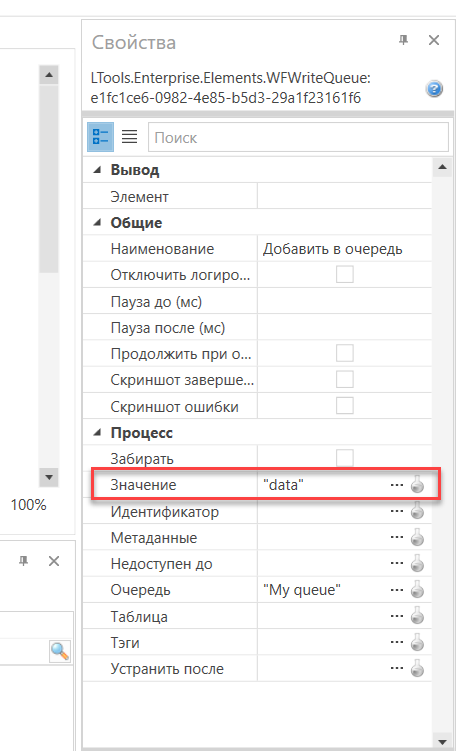Collapse the Процесс section
The image size is (456, 751).
coord(98,432)
